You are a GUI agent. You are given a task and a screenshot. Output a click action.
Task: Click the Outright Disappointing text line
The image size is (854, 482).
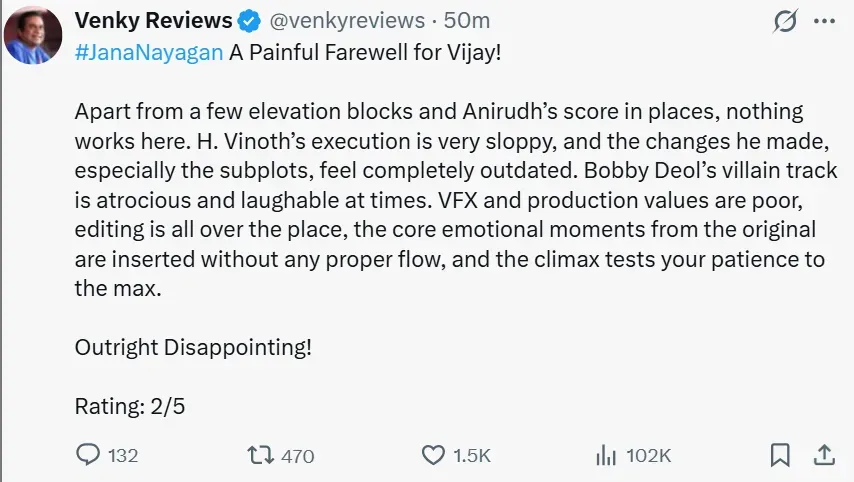tap(193, 347)
